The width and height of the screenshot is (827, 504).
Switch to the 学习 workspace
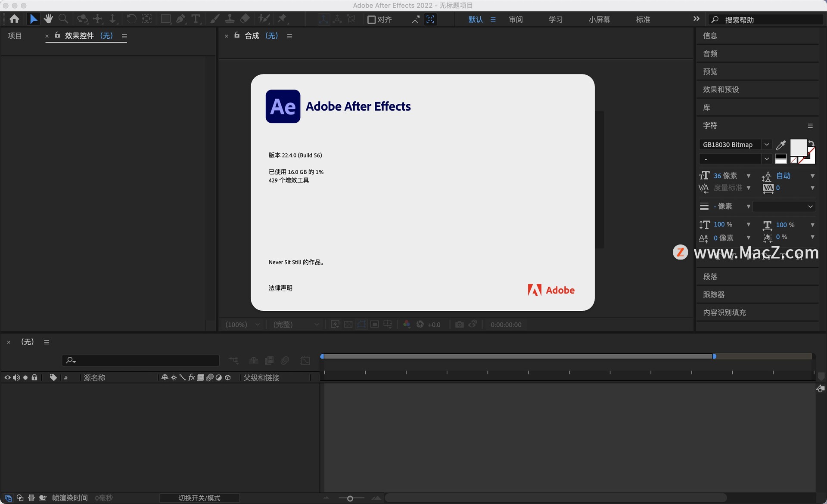[556, 19]
